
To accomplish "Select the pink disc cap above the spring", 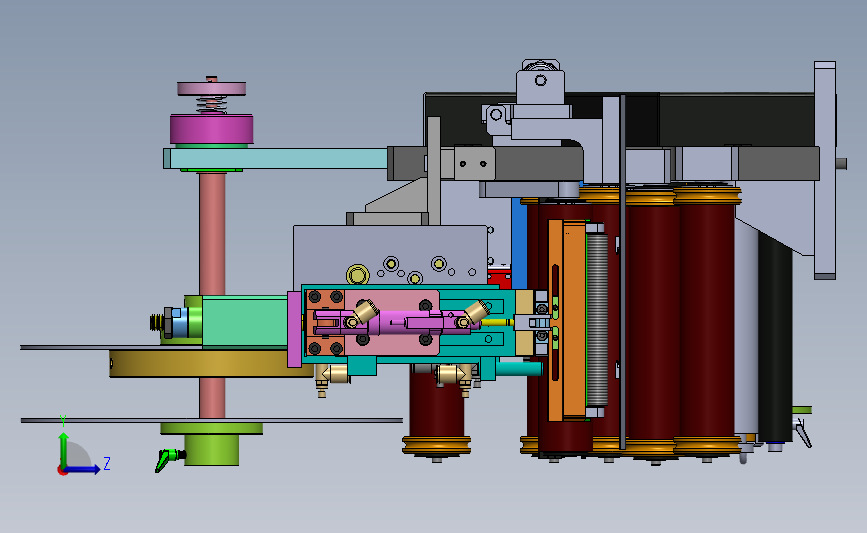I will tap(211, 88).
